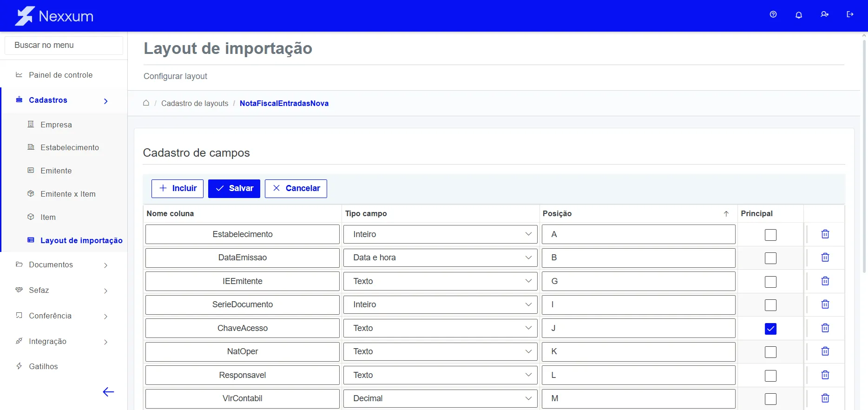Click the Cadastros icon in the sidebar
Viewport: 868px width, 410px height.
click(19, 100)
